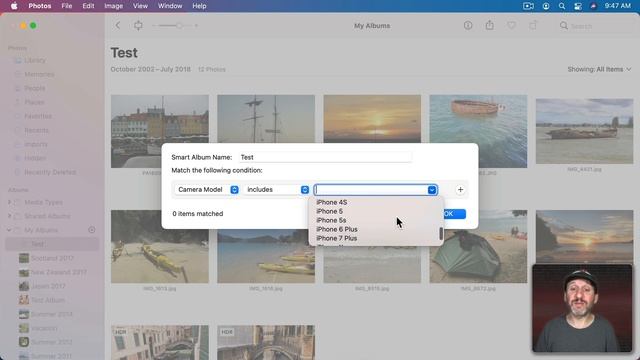The image size is (640, 360).
Task: Open the Showing: All Items dropdown
Action: (x=599, y=69)
